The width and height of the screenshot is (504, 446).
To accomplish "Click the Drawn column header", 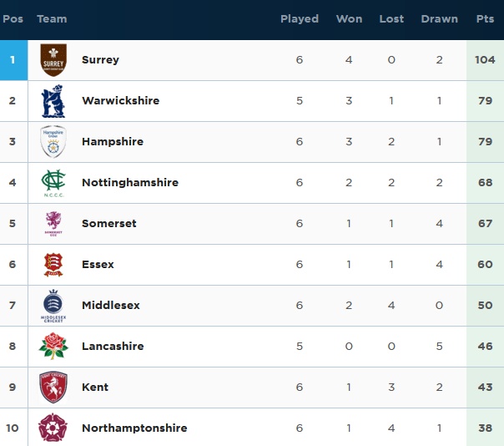I will pos(439,19).
